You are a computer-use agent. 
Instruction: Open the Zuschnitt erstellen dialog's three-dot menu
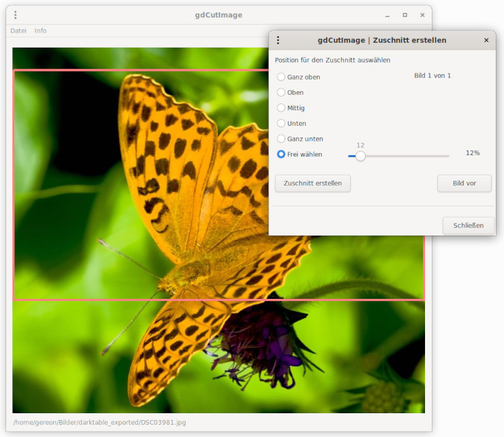pos(278,40)
